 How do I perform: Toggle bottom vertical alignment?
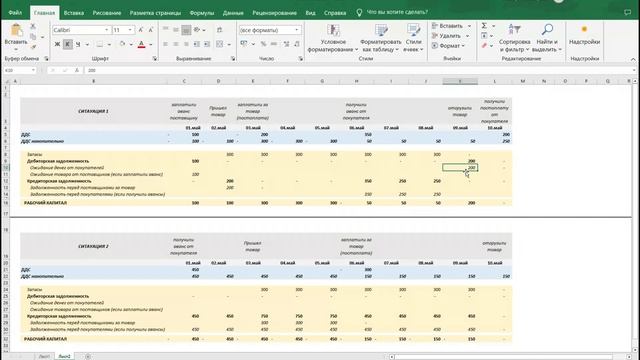point(186,30)
